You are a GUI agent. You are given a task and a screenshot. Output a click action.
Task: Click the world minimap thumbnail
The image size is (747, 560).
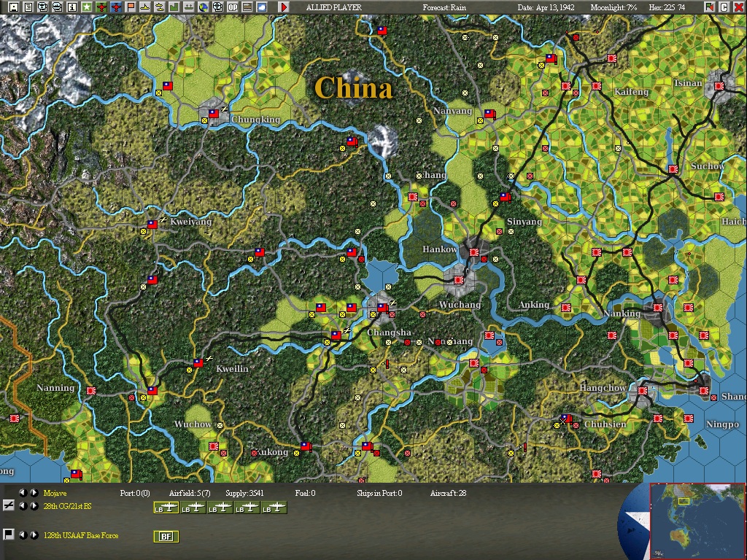point(697,521)
